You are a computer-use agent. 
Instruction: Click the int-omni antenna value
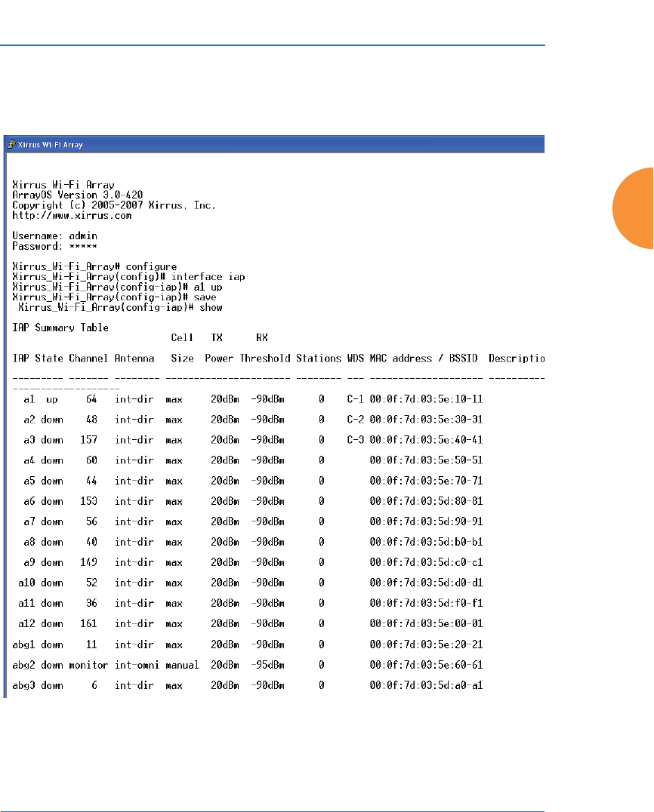(137, 665)
